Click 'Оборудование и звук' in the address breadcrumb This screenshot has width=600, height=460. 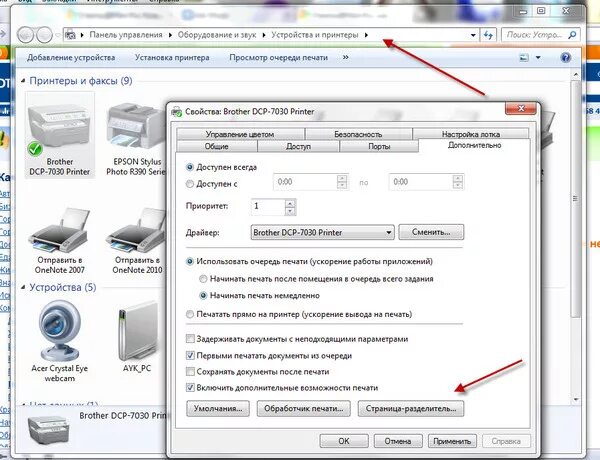[217, 35]
